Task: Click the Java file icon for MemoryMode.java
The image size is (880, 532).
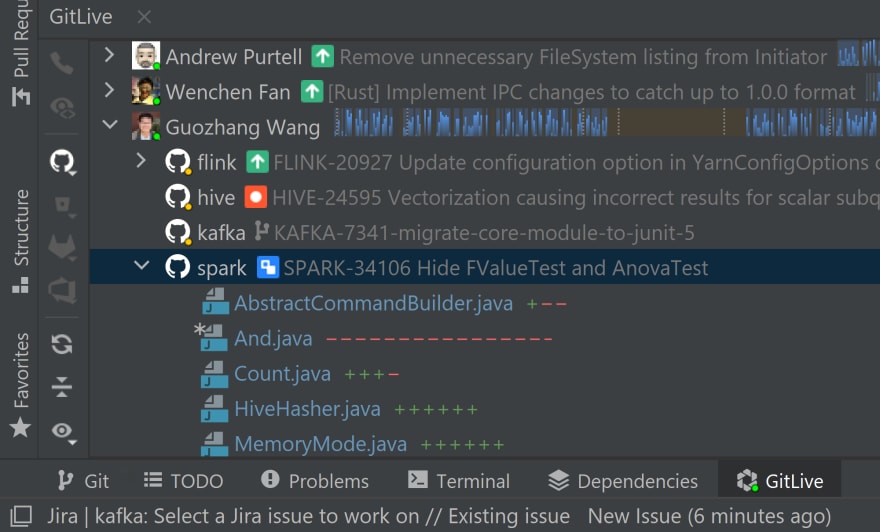Action: pyautogui.click(x=214, y=443)
